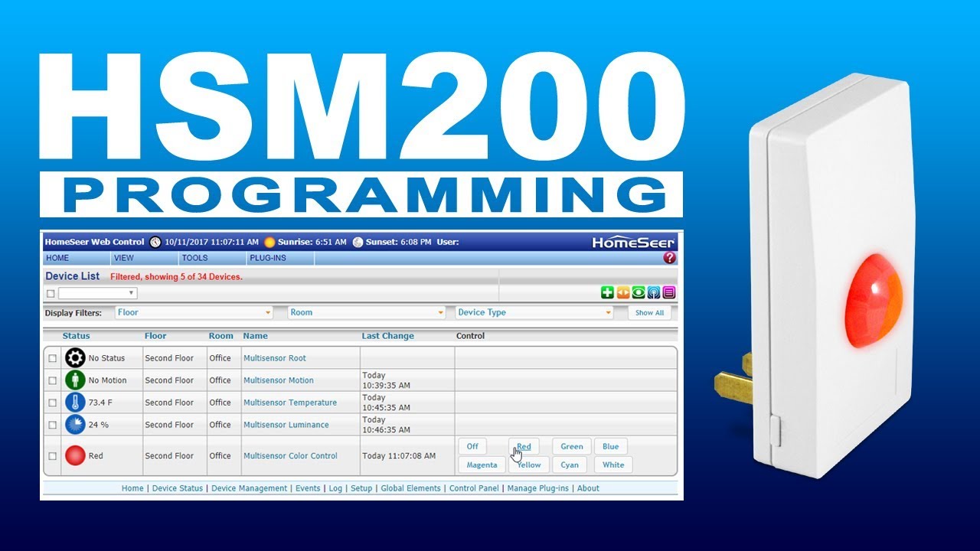Set the color control to Blue
The width and height of the screenshot is (980, 551).
610,446
